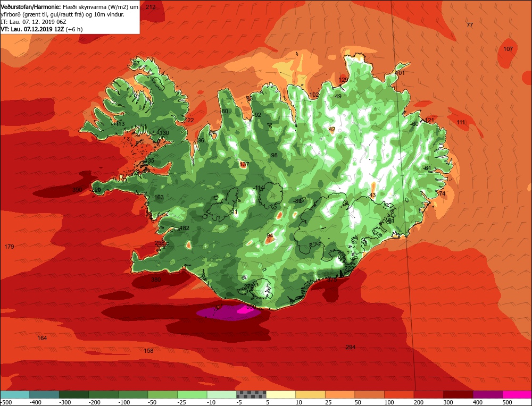532x406 pixels.
Task: Click the checkered swatch between -5 and 5
Action: 251,394
